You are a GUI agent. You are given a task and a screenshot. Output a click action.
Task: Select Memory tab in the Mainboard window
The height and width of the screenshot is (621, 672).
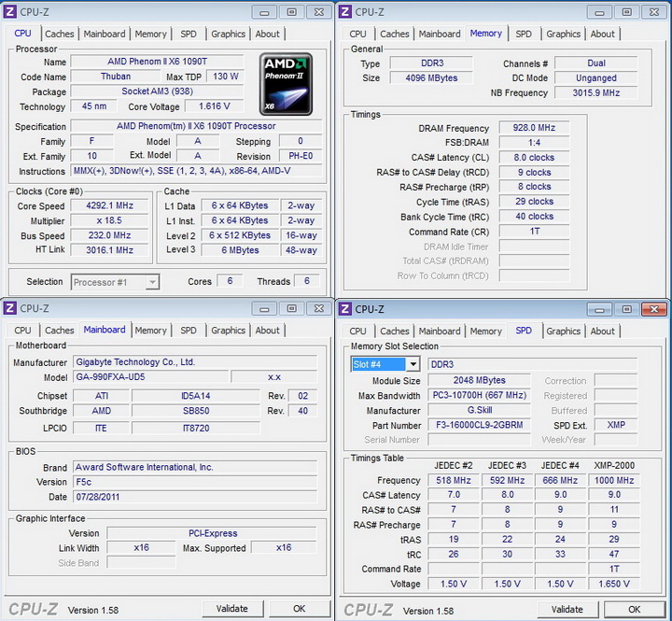151,331
